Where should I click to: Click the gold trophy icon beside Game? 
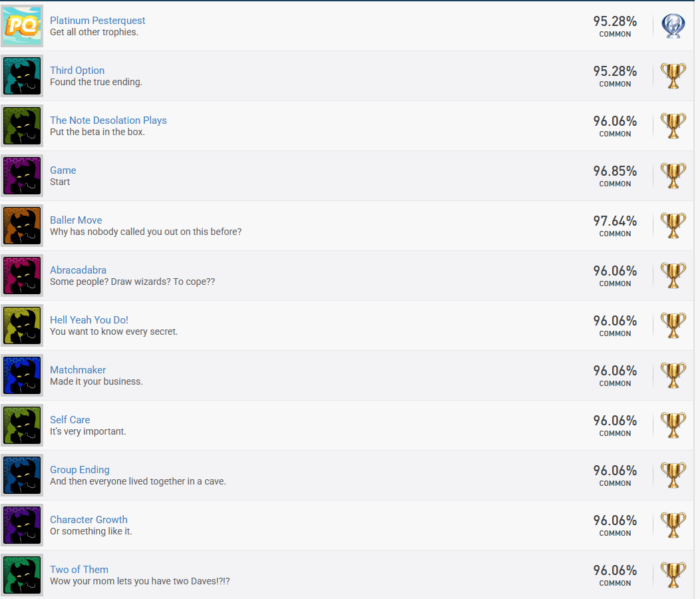pos(673,176)
